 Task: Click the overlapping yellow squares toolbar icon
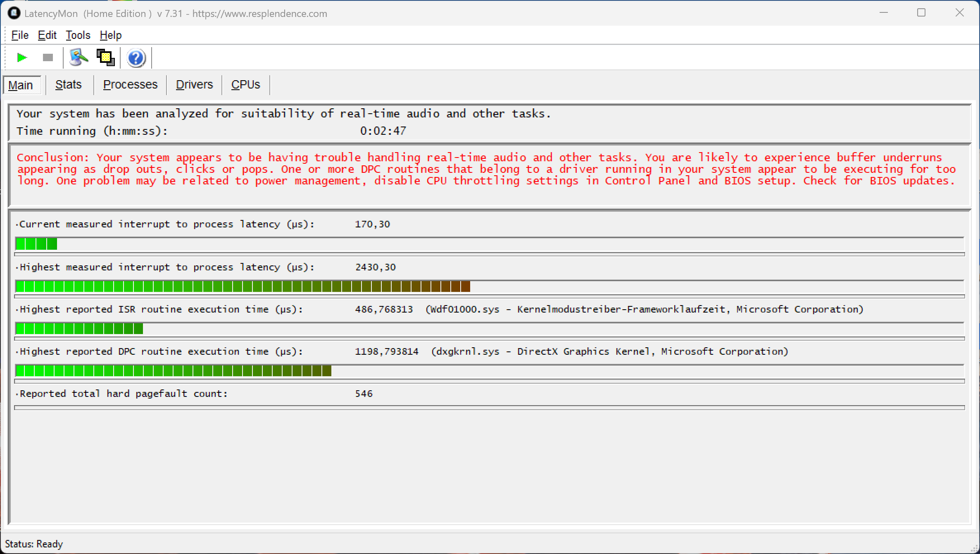105,57
